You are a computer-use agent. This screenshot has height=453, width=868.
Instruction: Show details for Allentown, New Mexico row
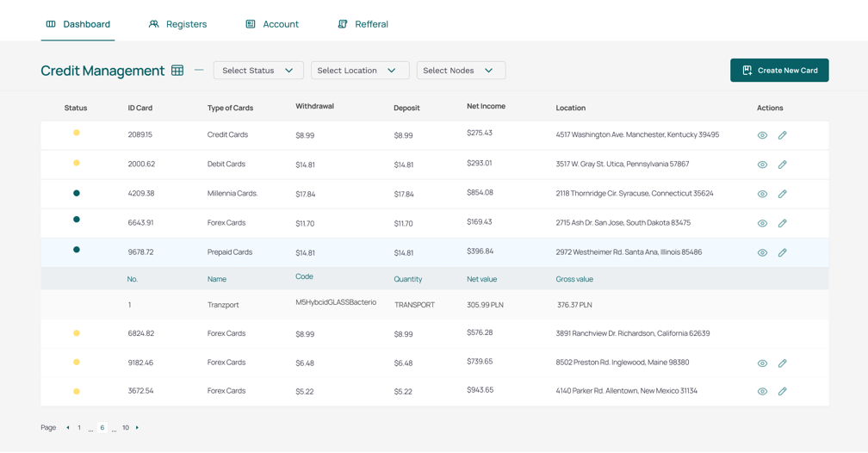tap(762, 391)
